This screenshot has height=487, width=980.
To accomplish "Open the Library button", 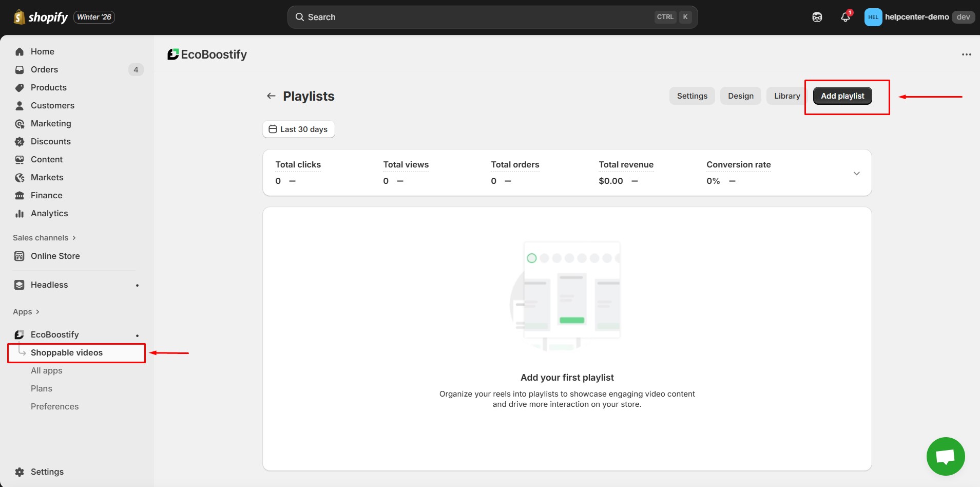I will (x=786, y=96).
